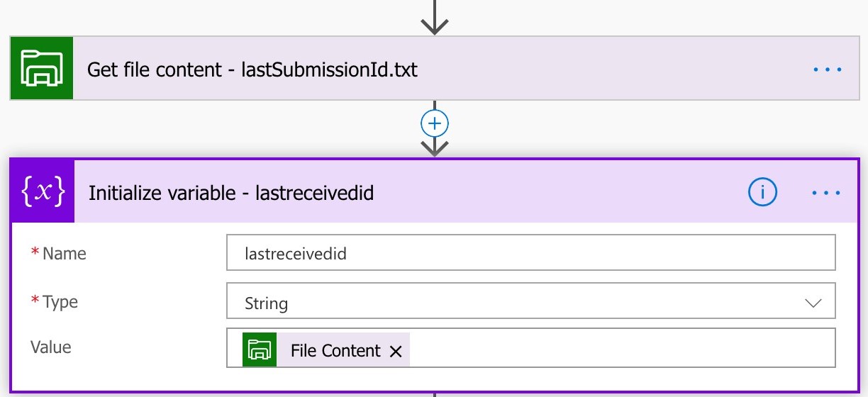Screen dimensions: 868x397
Task: Click the Name field label
Action: 64,254
